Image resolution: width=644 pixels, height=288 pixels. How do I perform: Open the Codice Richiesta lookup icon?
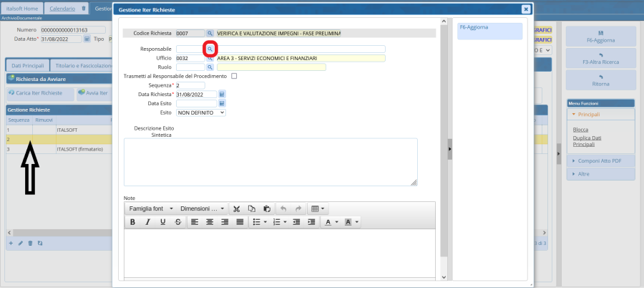pos(210,33)
